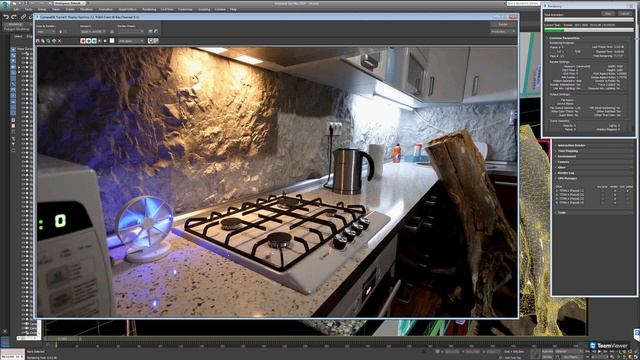Click Current Task green progress bar

(589, 30)
